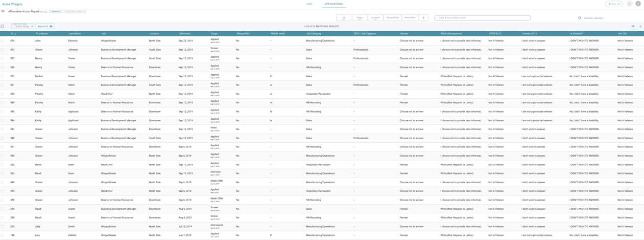Viewport: 644px width, 240px height.
Task: Click the name and email search field
Action: pyautogui.click(x=482, y=18)
